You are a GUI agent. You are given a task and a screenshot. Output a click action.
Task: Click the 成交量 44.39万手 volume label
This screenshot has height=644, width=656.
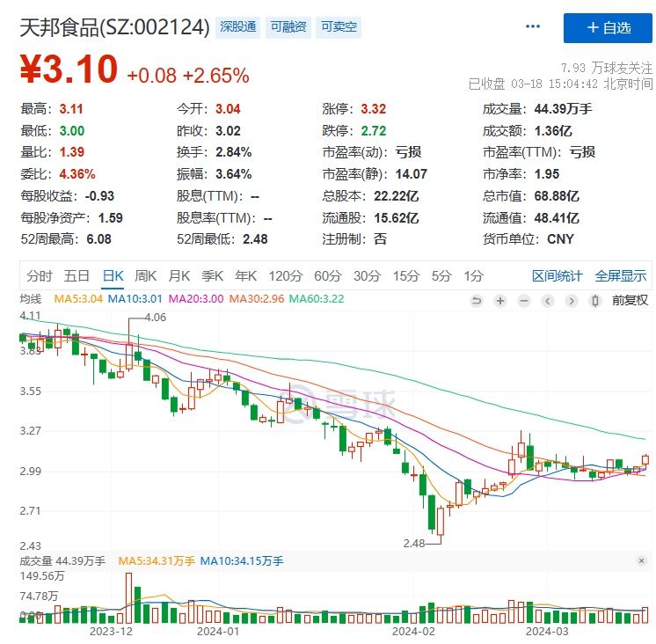(x=62, y=561)
